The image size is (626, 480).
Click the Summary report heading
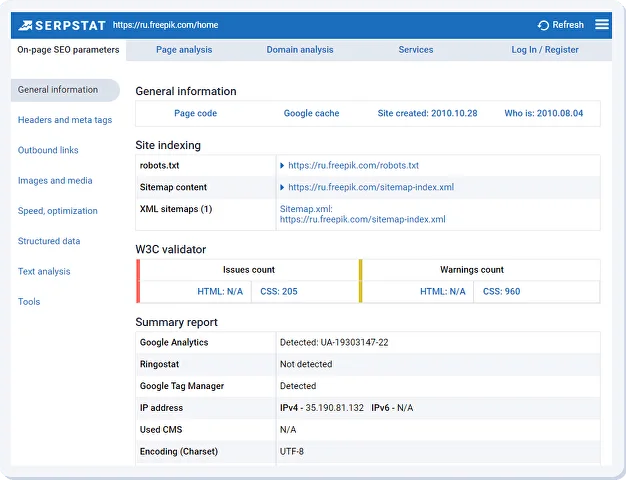[x=176, y=322]
